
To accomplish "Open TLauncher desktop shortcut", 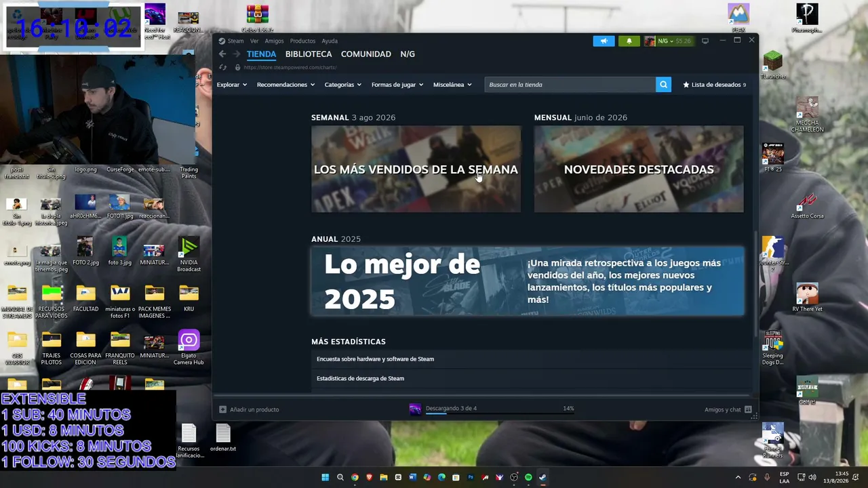I will [x=773, y=66].
